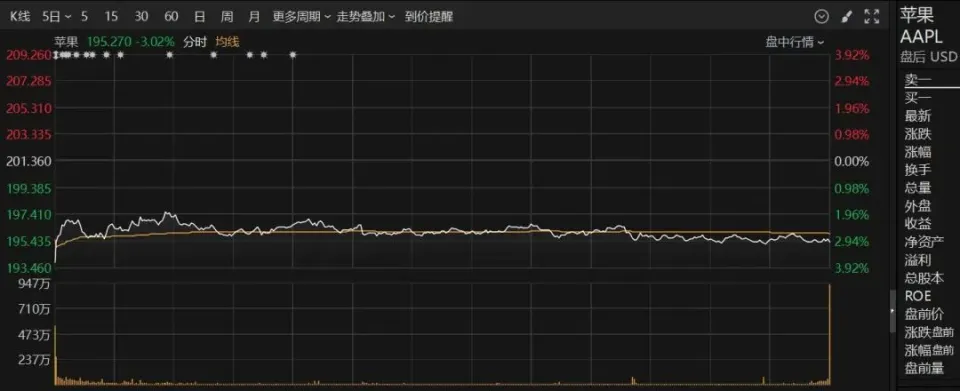The image size is (960, 391).
Task: Select the 15 minute period tab
Action: click(111, 17)
